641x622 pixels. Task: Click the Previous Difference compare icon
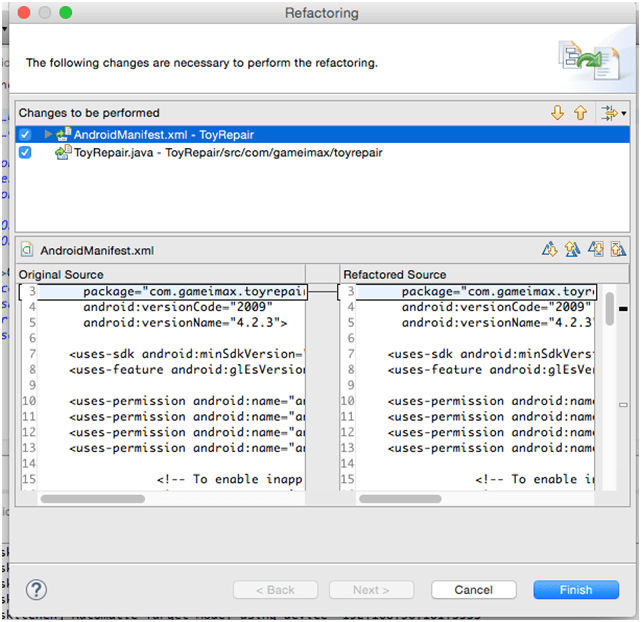[x=572, y=250]
